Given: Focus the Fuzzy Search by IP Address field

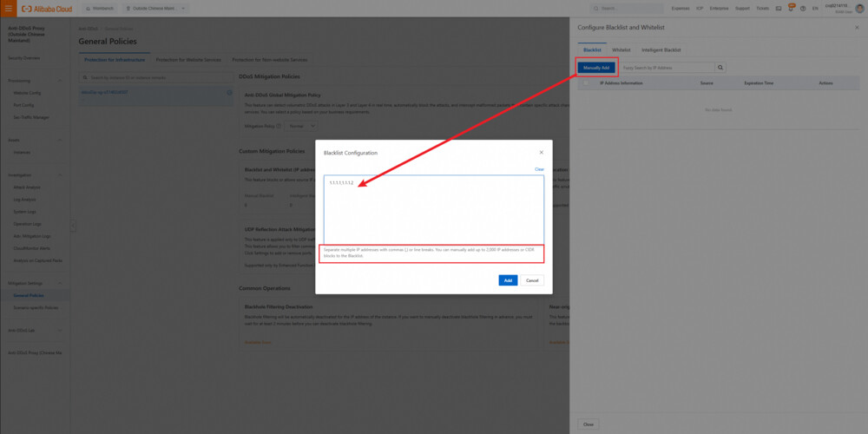Looking at the screenshot, I should [667, 68].
